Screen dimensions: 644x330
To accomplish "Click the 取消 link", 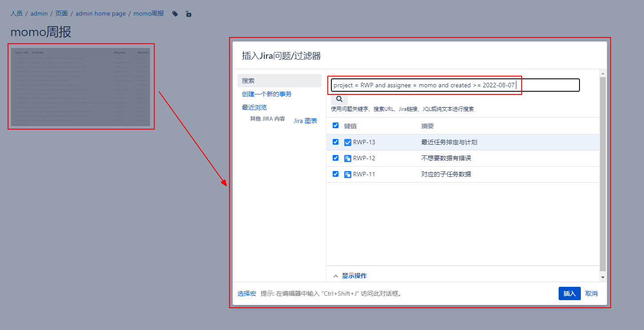I will click(592, 293).
